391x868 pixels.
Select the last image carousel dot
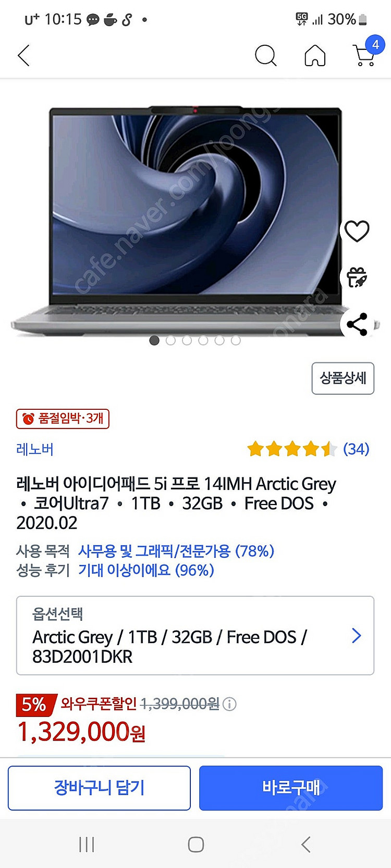tap(236, 341)
